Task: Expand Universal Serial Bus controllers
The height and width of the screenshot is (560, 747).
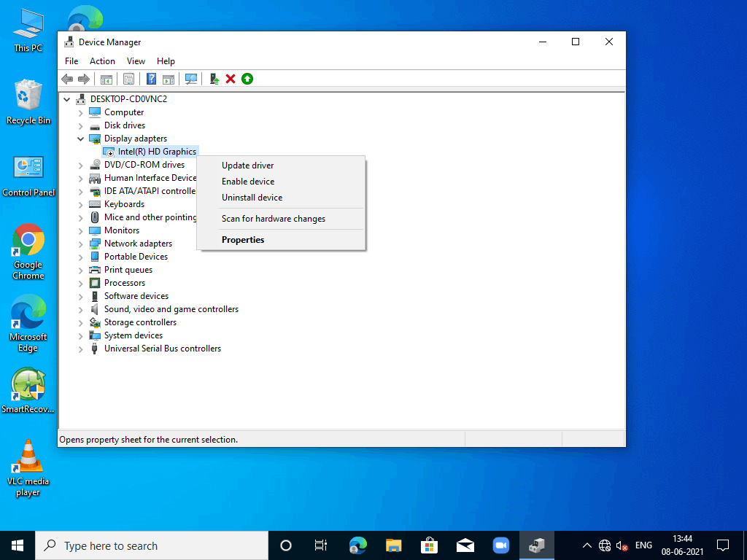Action: [x=81, y=349]
